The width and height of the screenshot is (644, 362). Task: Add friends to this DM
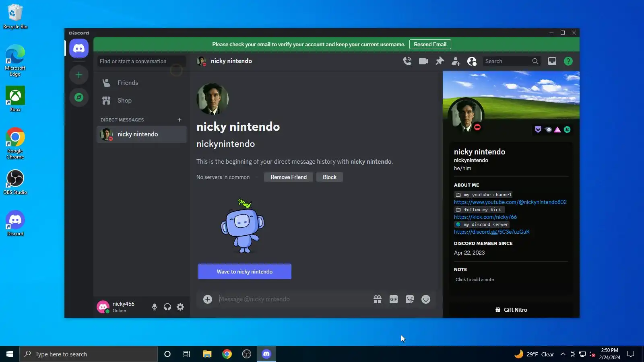coord(456,61)
